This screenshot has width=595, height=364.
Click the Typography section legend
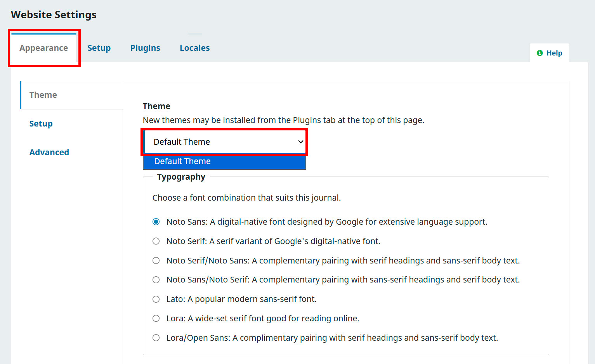[x=181, y=177]
